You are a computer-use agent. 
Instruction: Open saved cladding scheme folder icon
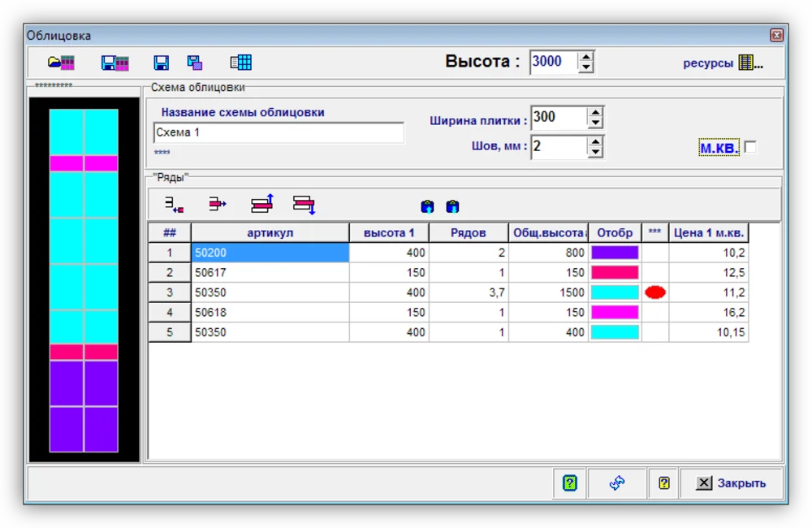(61, 63)
